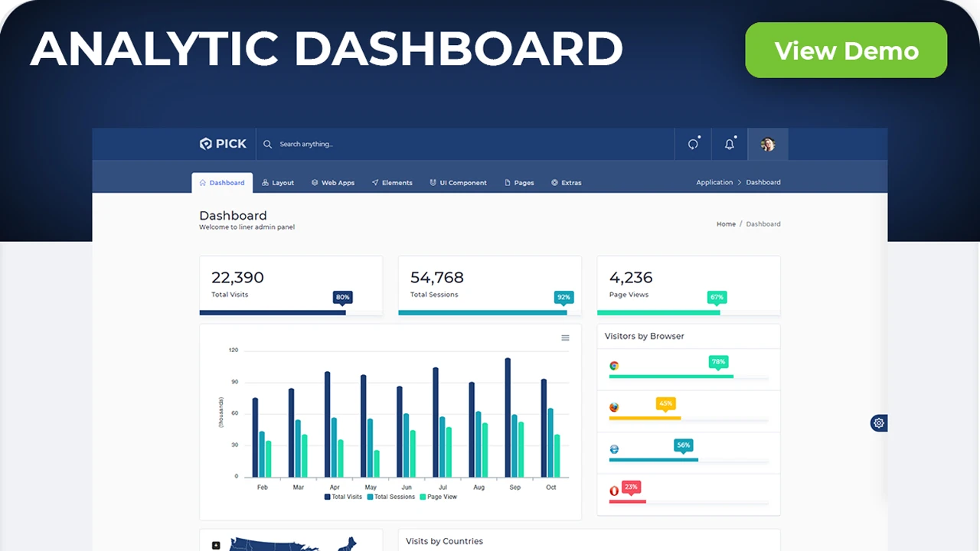Click the Application breadcrumb in navbar

pyautogui.click(x=714, y=182)
